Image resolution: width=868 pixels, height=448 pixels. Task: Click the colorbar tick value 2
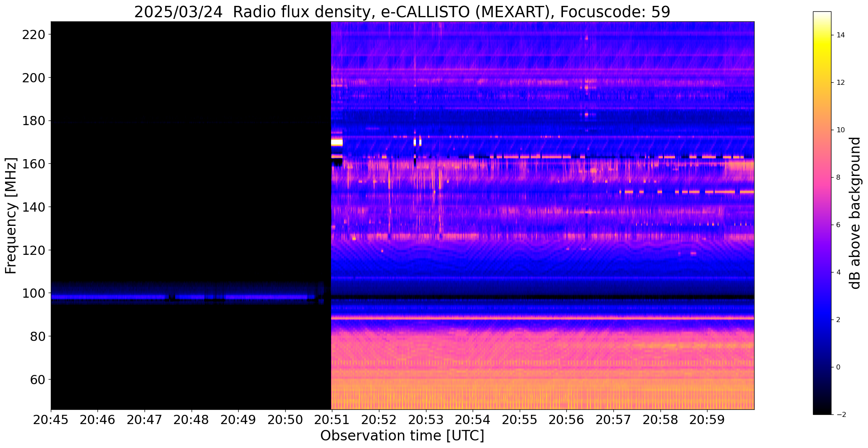point(838,320)
